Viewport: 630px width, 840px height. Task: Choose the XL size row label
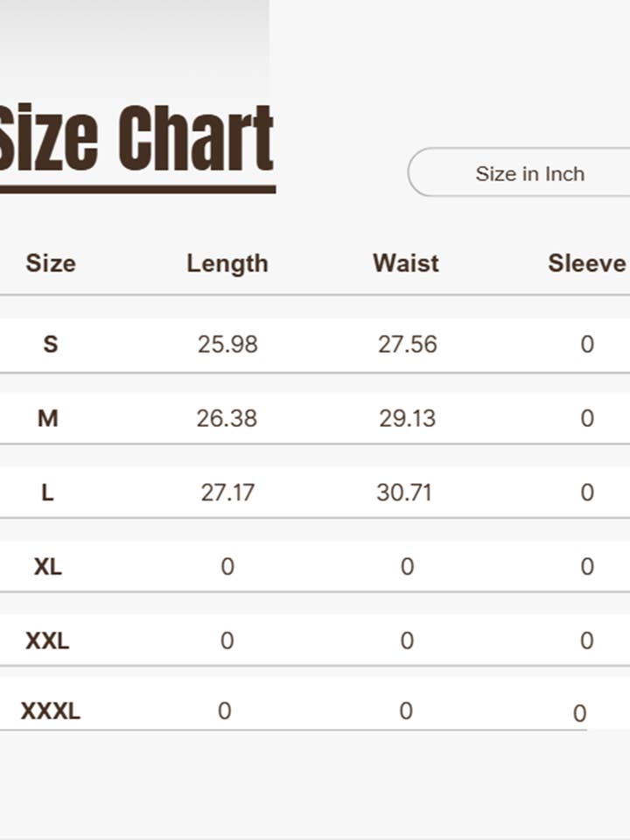(48, 567)
